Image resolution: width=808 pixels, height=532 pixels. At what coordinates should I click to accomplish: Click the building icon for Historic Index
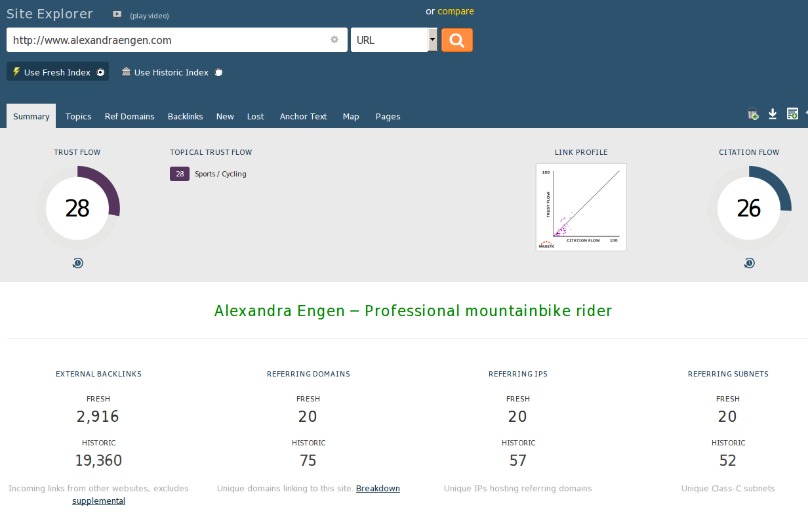pos(126,72)
